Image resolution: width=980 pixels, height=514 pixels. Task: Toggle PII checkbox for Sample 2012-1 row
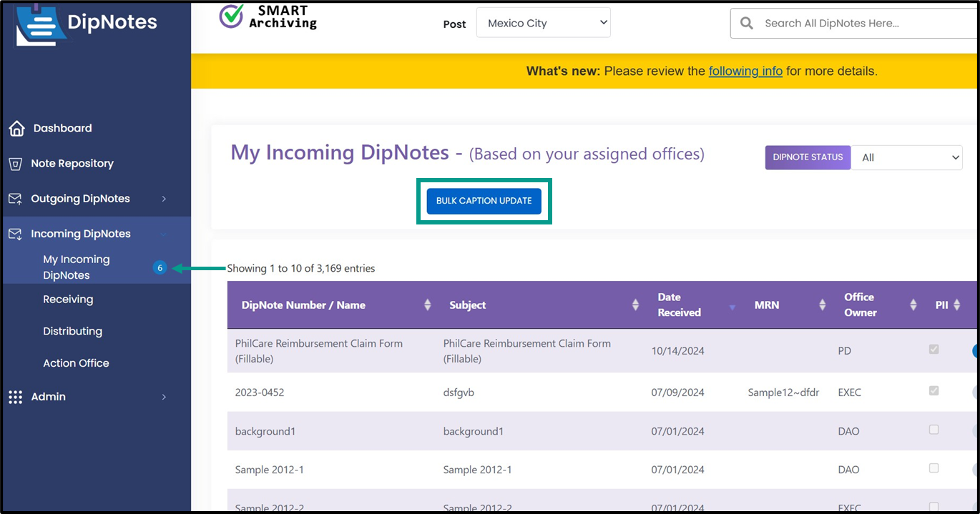click(934, 468)
